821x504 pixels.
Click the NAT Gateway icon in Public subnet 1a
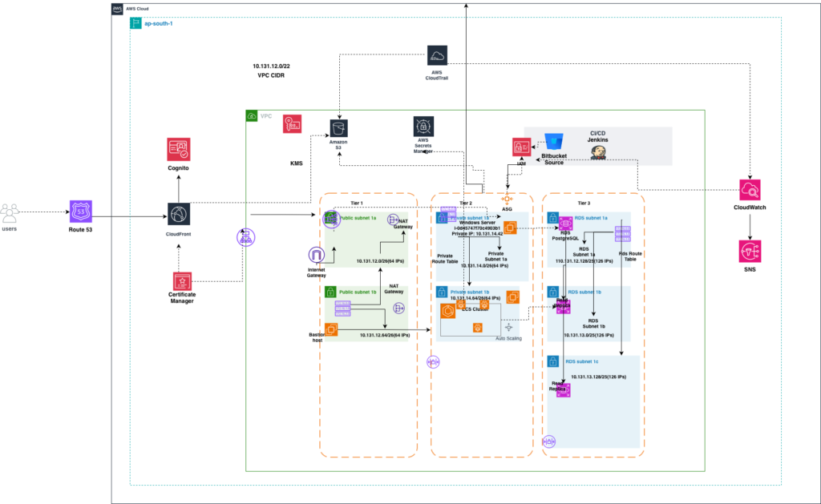click(x=394, y=220)
